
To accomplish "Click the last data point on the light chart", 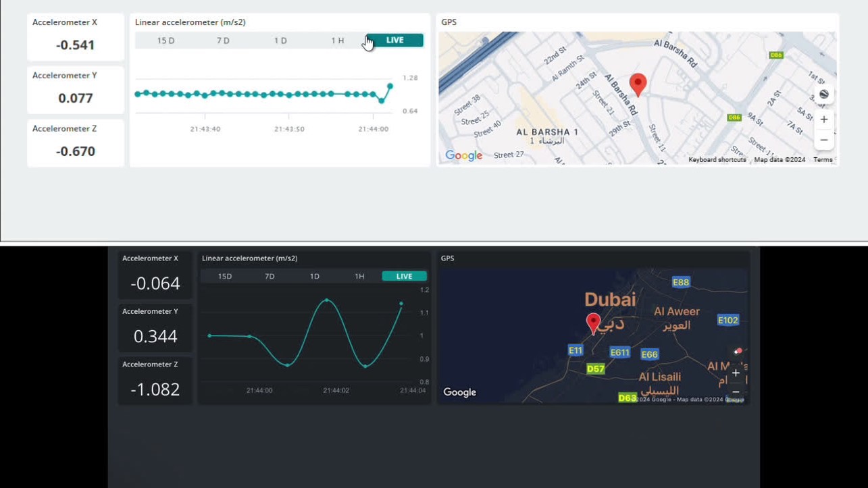I will pos(390,86).
